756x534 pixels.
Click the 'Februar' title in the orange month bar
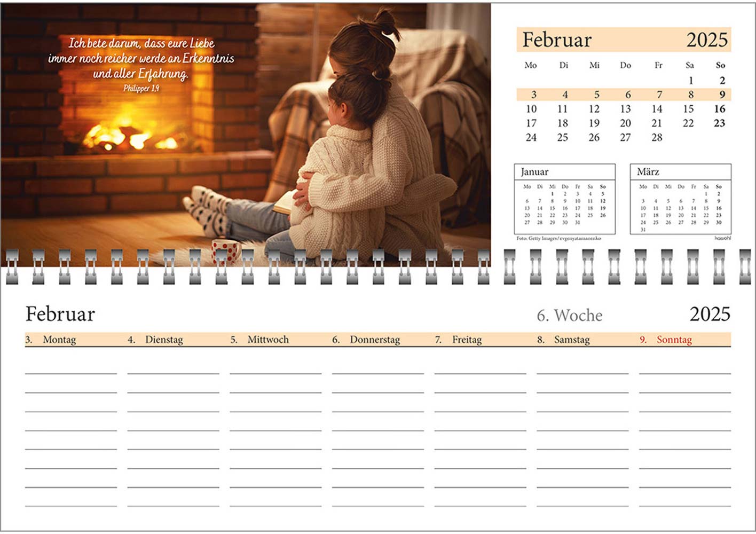(557, 40)
